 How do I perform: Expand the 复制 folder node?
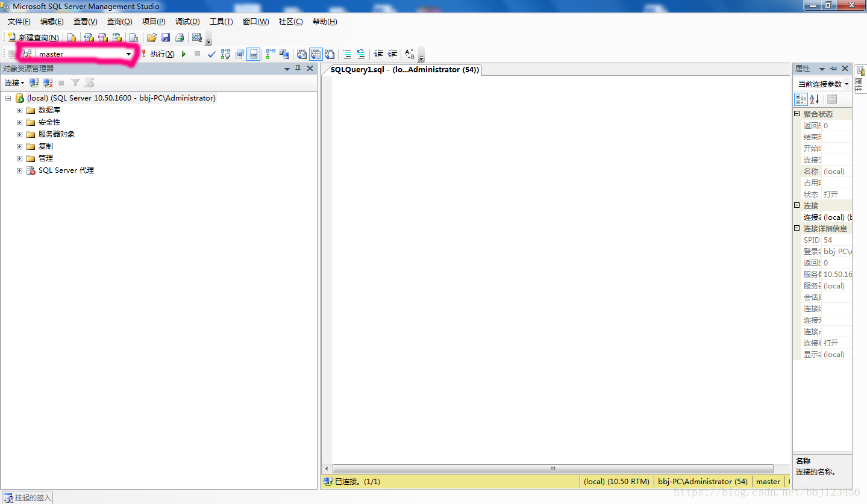[x=19, y=146]
